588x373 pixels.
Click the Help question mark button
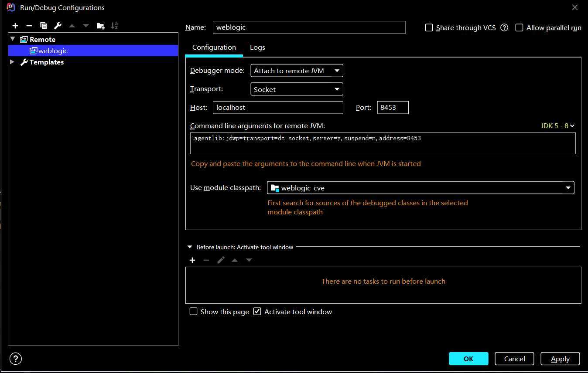[x=15, y=359]
